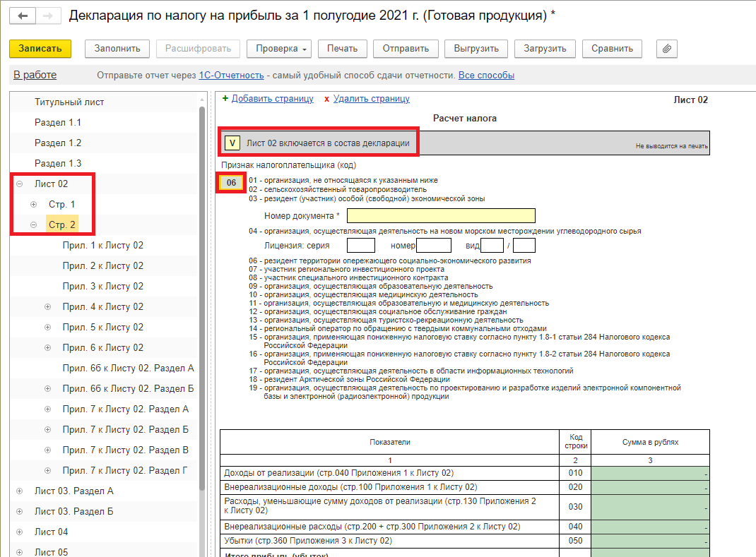Collapse the Лист 02 tree node

coord(19,184)
